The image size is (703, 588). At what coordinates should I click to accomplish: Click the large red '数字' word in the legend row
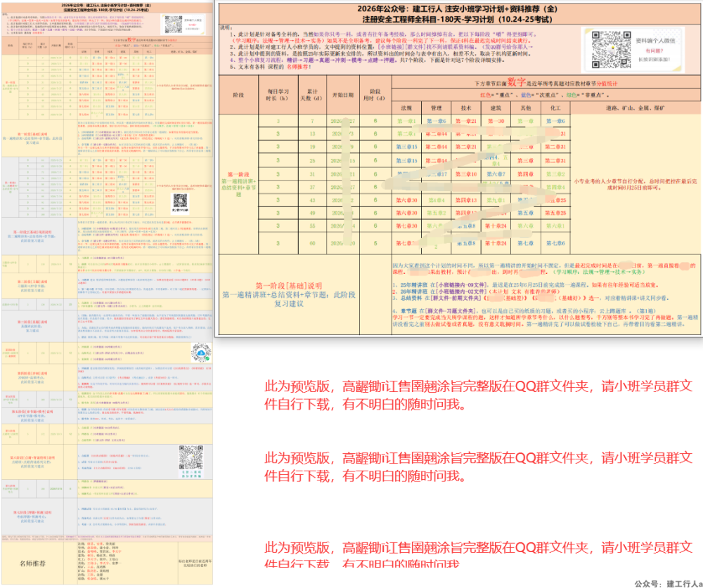click(516, 82)
